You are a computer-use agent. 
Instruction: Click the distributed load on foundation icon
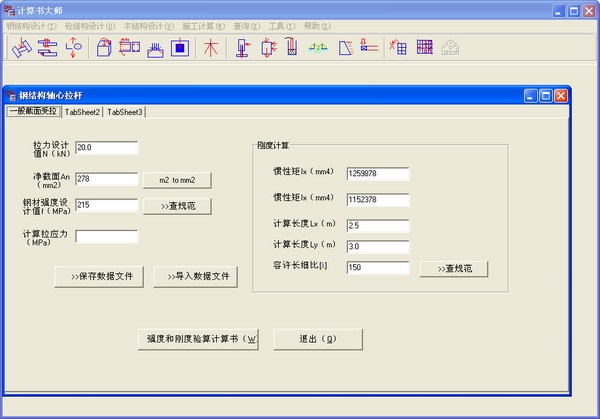[x=155, y=48]
